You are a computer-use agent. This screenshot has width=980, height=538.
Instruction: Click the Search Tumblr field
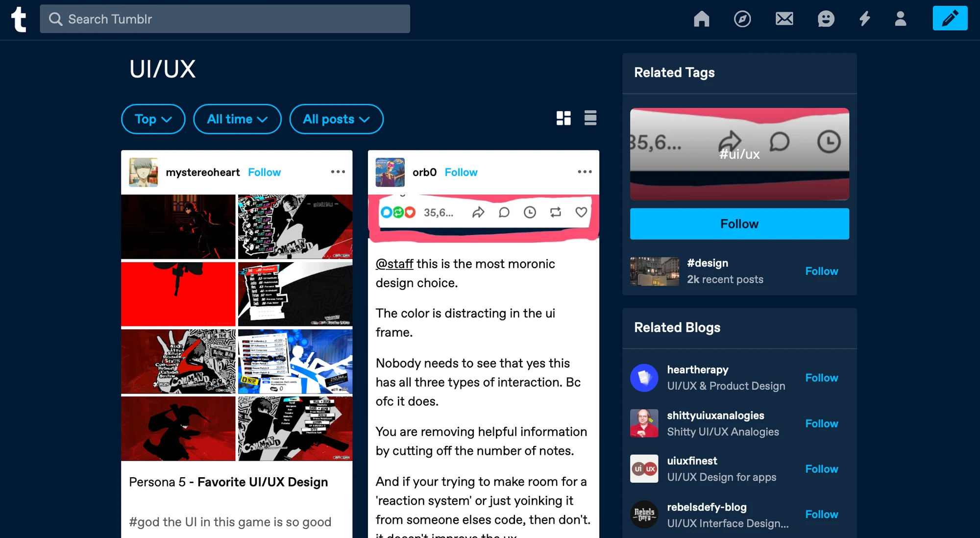coord(225,19)
